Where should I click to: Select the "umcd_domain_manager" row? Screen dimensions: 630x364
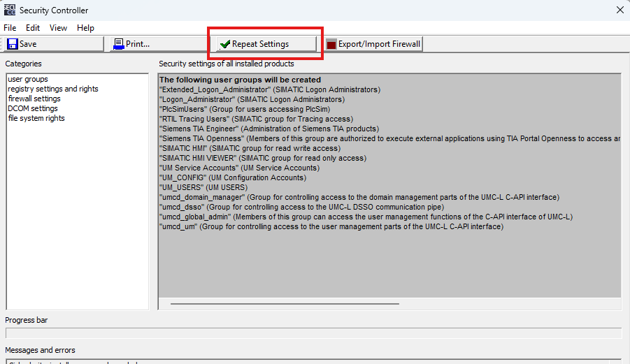[359, 197]
